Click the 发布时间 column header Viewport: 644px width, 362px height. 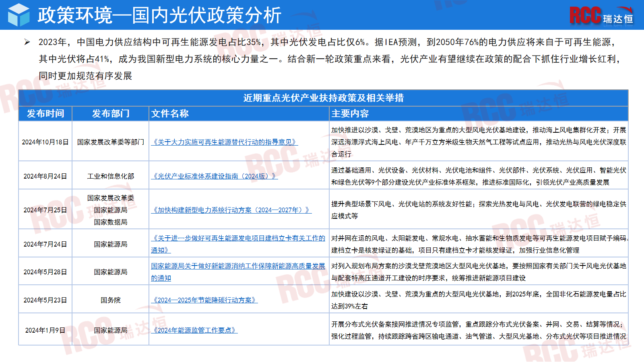pyautogui.click(x=45, y=113)
